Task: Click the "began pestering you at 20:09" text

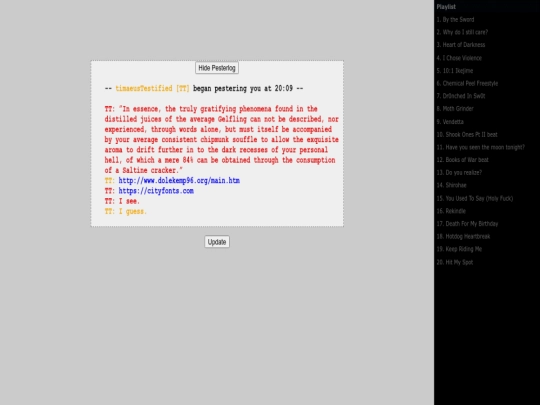Action: point(243,89)
